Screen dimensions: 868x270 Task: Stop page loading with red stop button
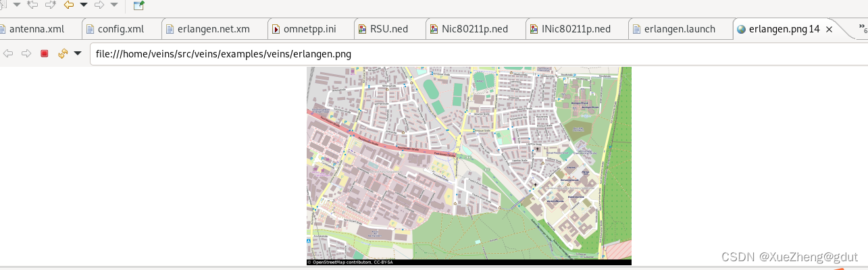click(45, 53)
